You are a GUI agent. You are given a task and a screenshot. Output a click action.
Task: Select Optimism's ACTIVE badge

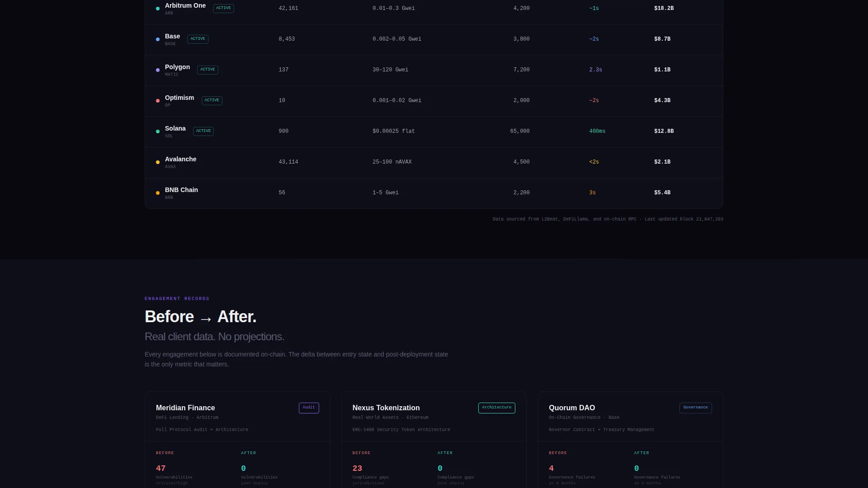click(212, 100)
